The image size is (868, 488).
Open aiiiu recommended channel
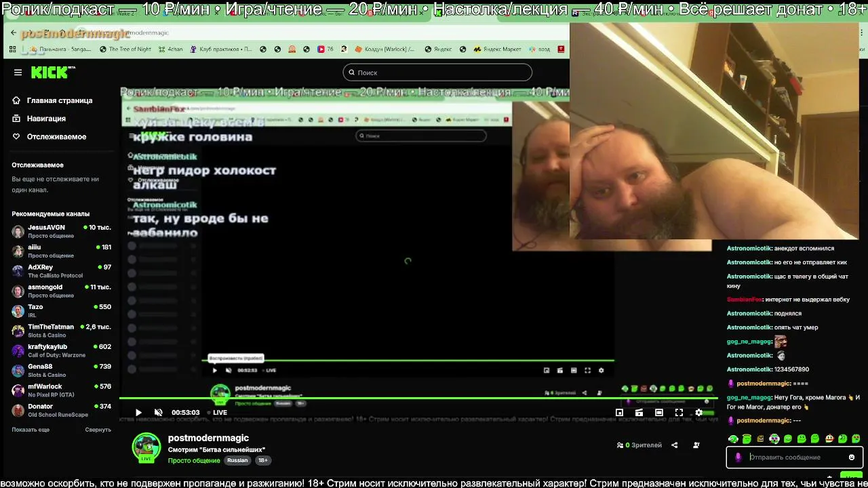click(61, 251)
